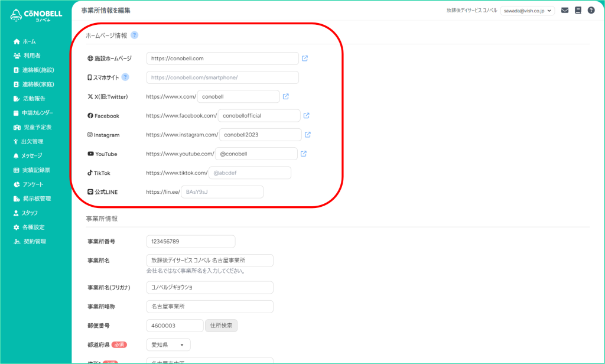Go to 連絡帳(家庭) in the sidebar

coord(34,84)
